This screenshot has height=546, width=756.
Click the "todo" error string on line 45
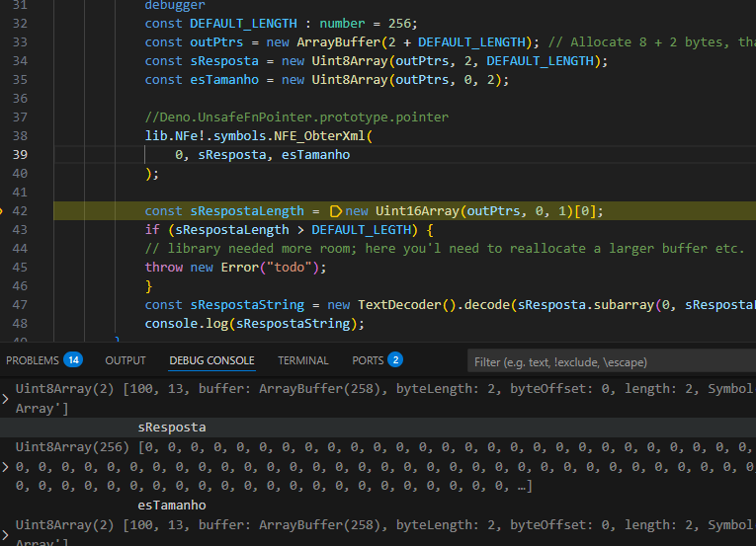(x=290, y=268)
